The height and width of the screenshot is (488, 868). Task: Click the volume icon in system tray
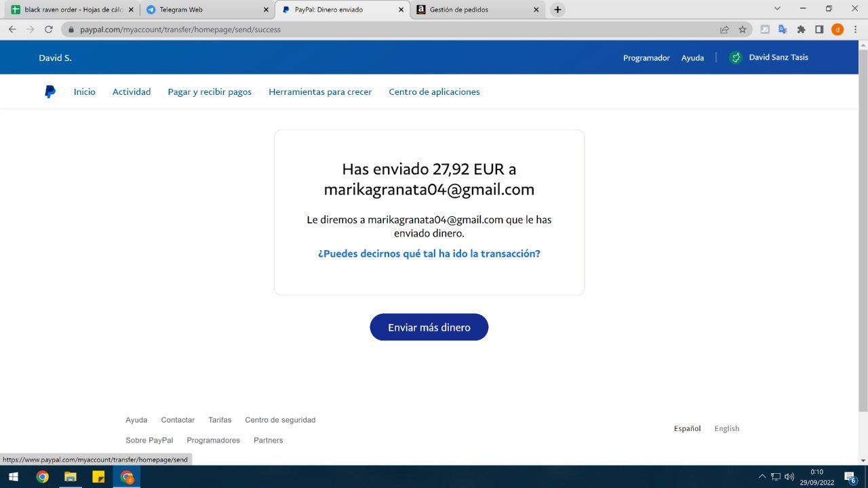(x=789, y=476)
